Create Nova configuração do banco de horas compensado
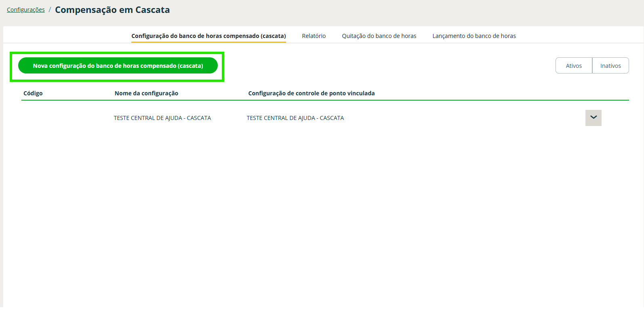Viewport: 644px width, 313px height. pyautogui.click(x=118, y=65)
